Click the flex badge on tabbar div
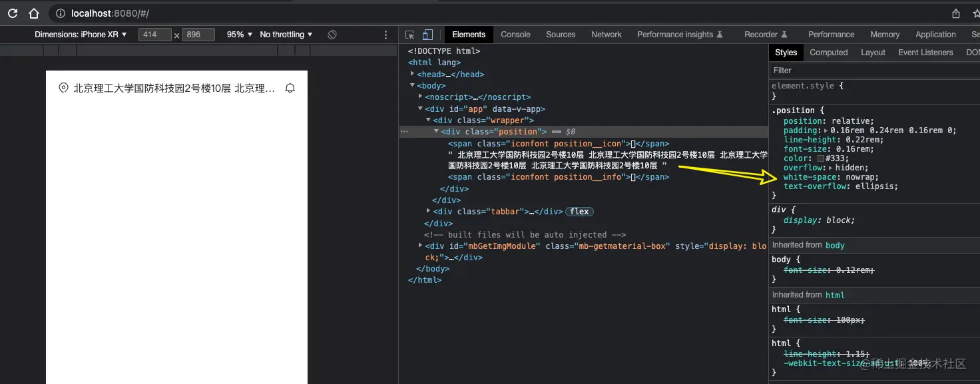Screen dimensions: 980x384 click(x=579, y=212)
